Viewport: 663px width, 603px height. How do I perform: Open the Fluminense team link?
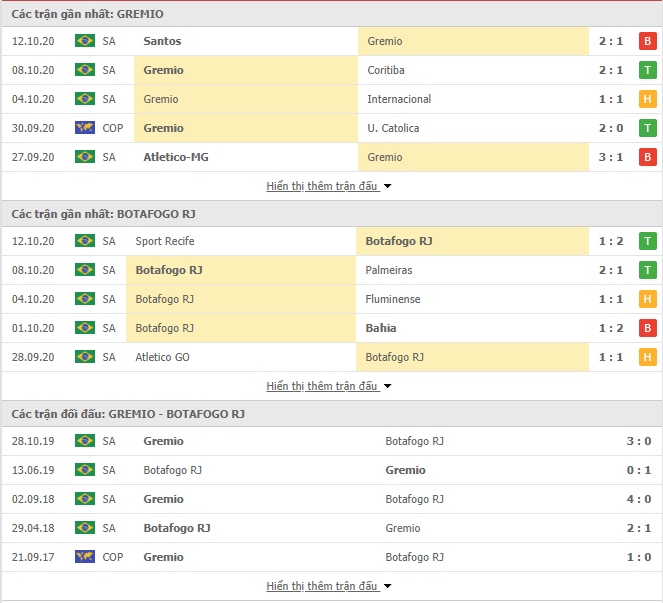[x=393, y=299]
